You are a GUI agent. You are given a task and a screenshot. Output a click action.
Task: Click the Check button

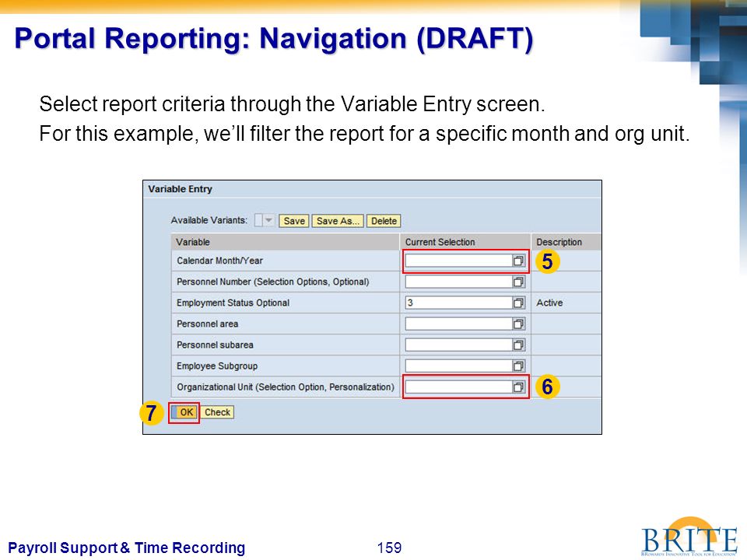coord(217,412)
